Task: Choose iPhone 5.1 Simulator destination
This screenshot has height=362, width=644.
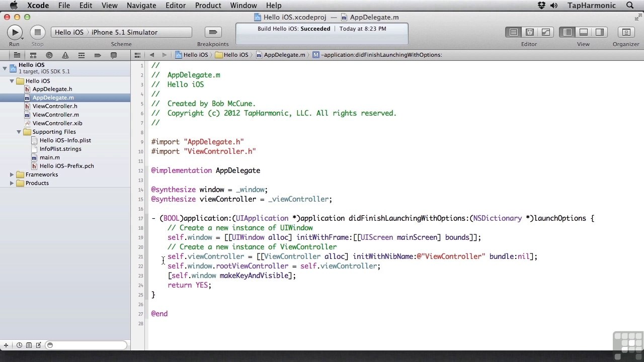Action: point(124,32)
